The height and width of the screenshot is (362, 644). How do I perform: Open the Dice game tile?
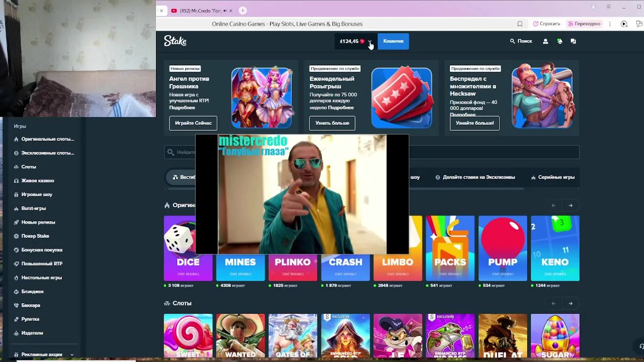tap(188, 248)
